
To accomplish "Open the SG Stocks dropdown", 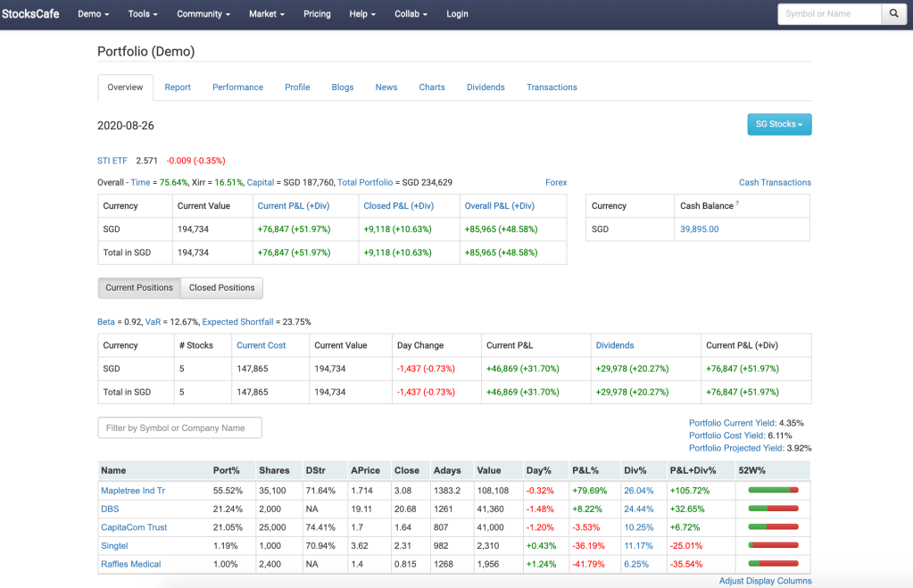I will coord(778,124).
